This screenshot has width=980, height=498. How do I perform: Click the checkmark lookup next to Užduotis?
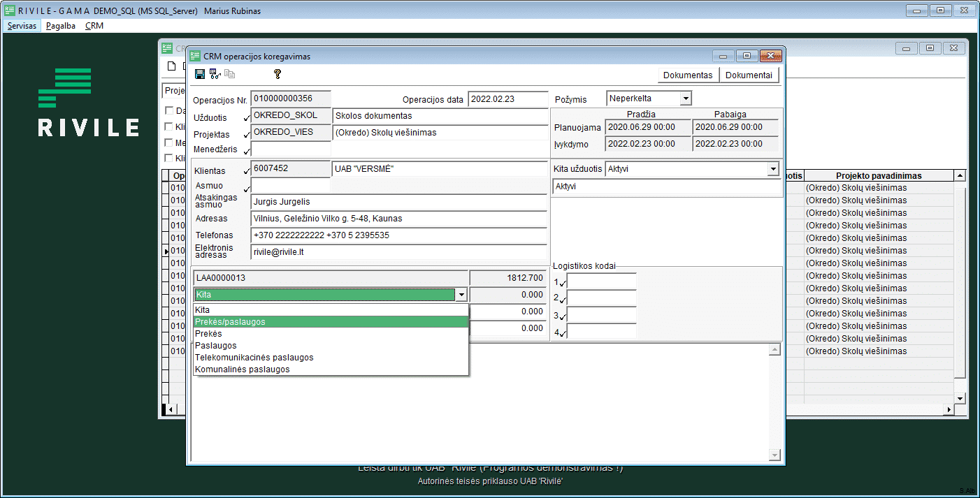tap(246, 117)
